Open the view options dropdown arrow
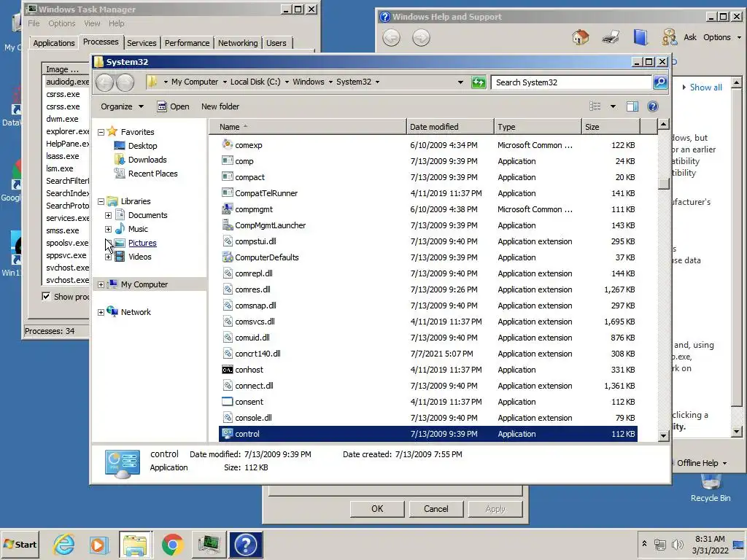 point(613,106)
